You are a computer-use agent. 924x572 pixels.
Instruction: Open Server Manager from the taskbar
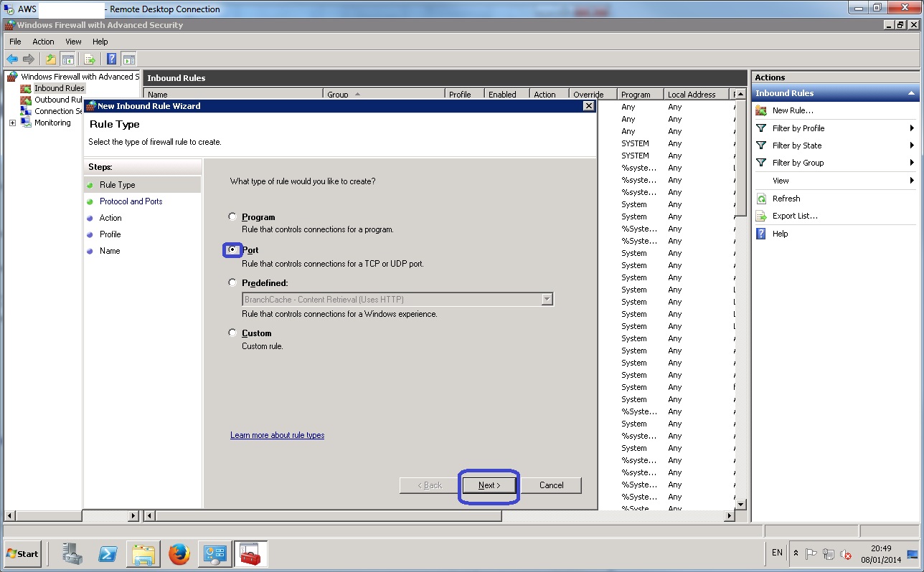pos(72,553)
